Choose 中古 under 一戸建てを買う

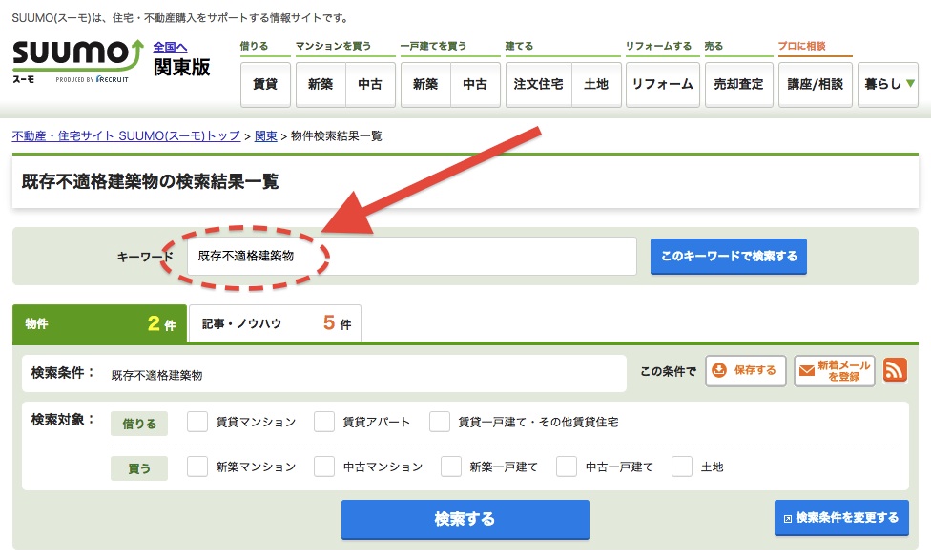(475, 84)
